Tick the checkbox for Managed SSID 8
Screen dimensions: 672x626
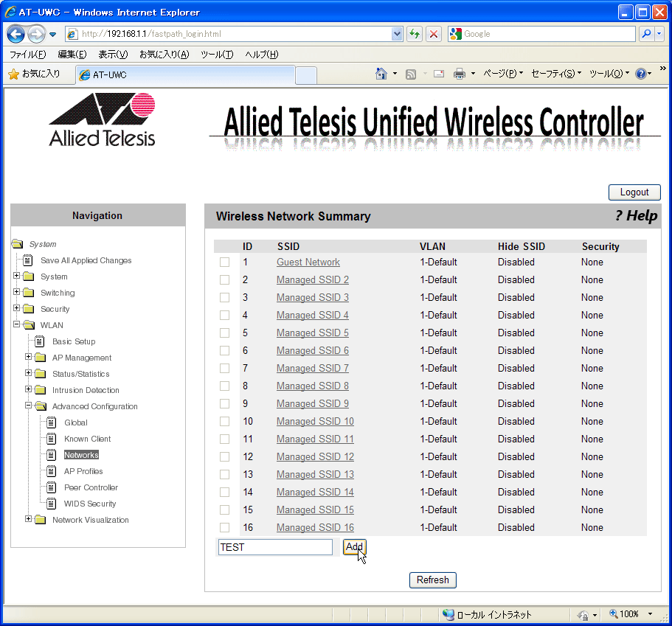click(224, 386)
